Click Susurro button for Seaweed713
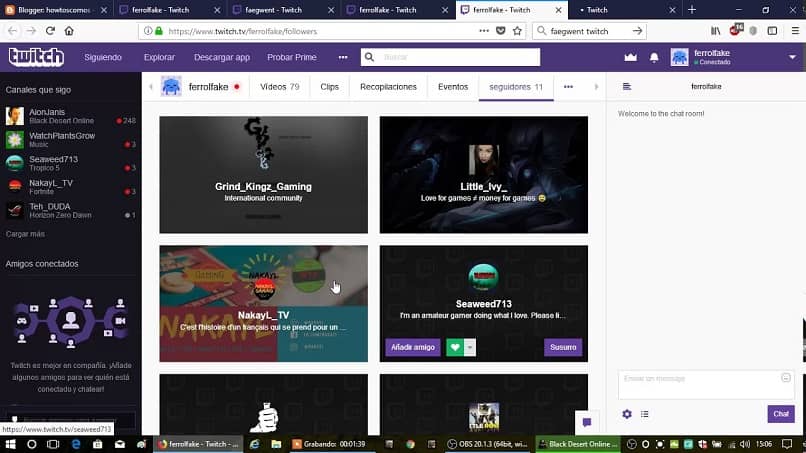This screenshot has height=453, width=806. (563, 347)
